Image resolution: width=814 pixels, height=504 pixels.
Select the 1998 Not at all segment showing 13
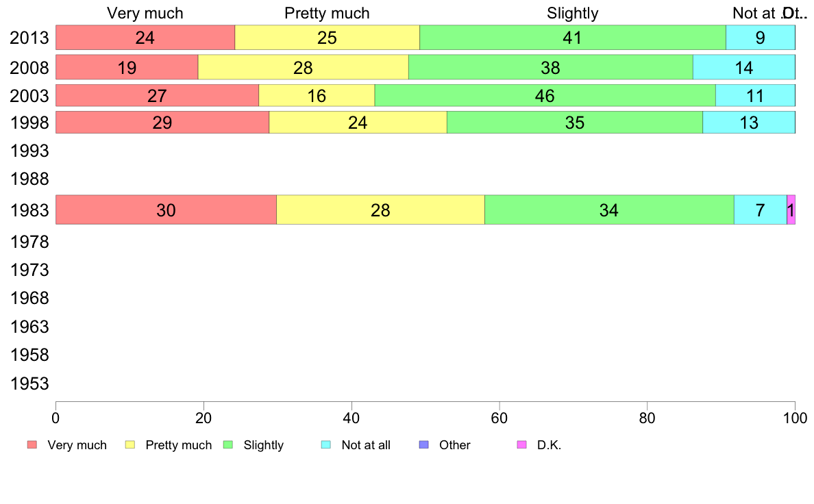pos(749,122)
